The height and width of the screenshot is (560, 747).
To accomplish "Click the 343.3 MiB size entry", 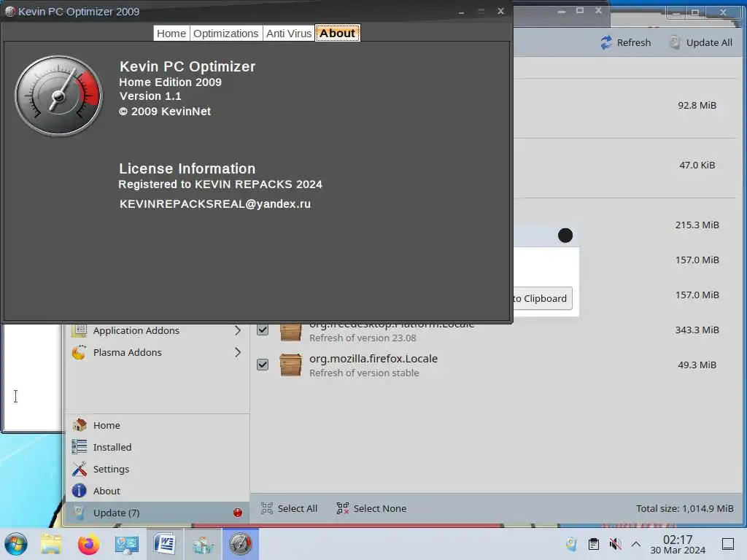I will point(697,330).
